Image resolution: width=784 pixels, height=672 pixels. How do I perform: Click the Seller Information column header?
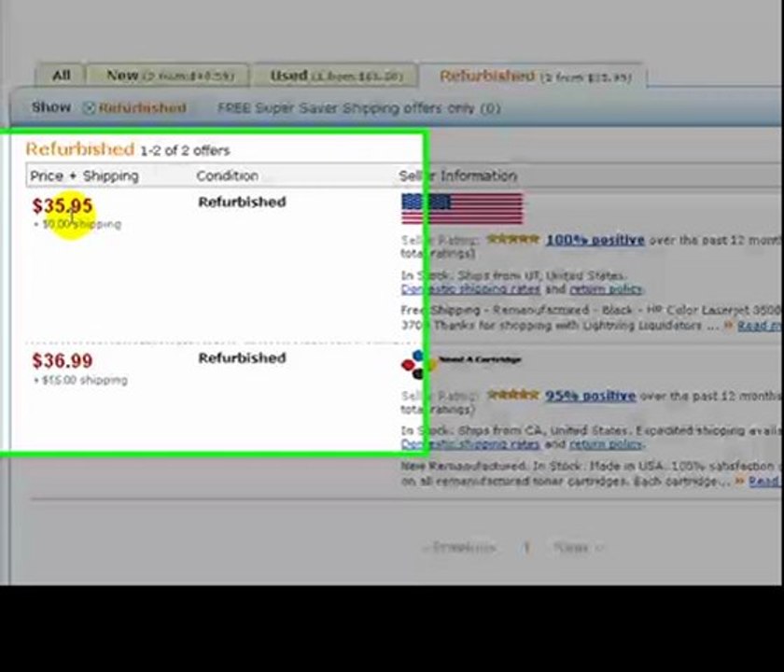click(457, 175)
